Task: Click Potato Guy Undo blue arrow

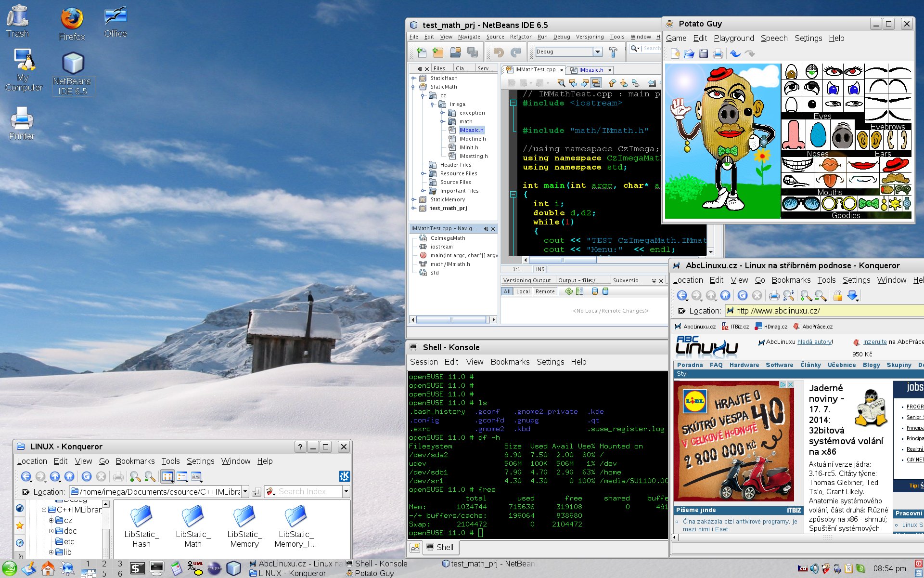Action: (735, 53)
